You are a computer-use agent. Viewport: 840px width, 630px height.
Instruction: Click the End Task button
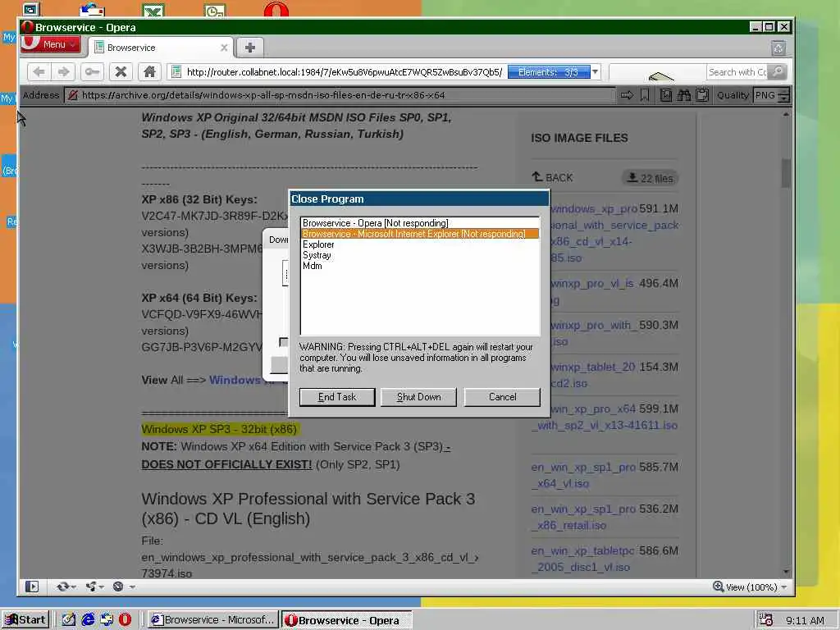(337, 397)
